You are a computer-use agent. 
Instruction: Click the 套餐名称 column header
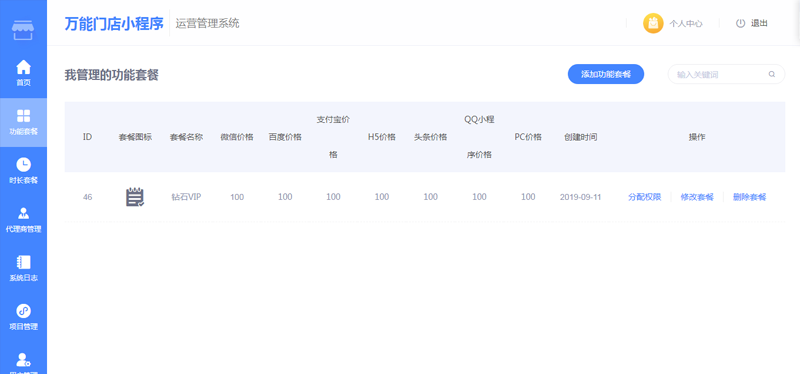point(186,137)
